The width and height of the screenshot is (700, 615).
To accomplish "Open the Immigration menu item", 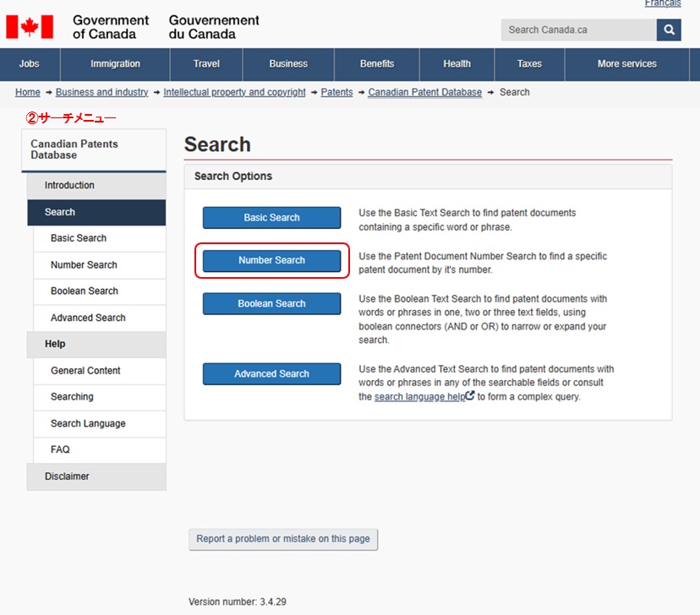I will 115,64.
